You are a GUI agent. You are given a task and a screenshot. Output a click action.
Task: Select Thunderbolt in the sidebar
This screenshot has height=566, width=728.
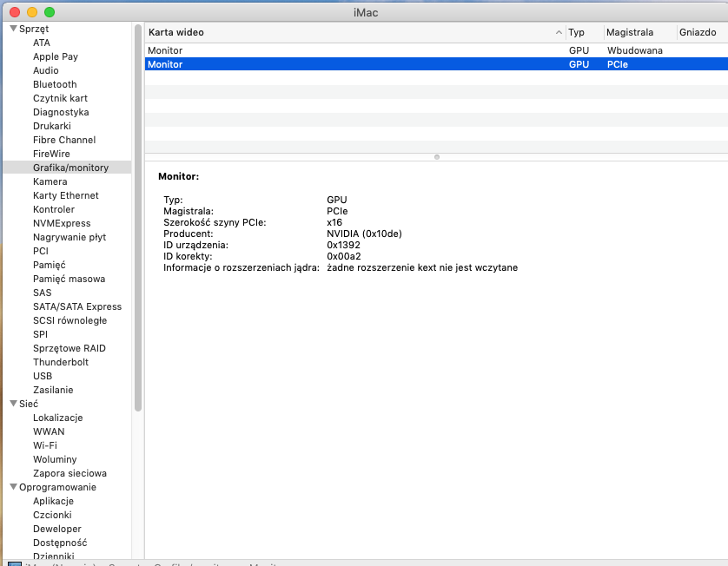pos(60,362)
